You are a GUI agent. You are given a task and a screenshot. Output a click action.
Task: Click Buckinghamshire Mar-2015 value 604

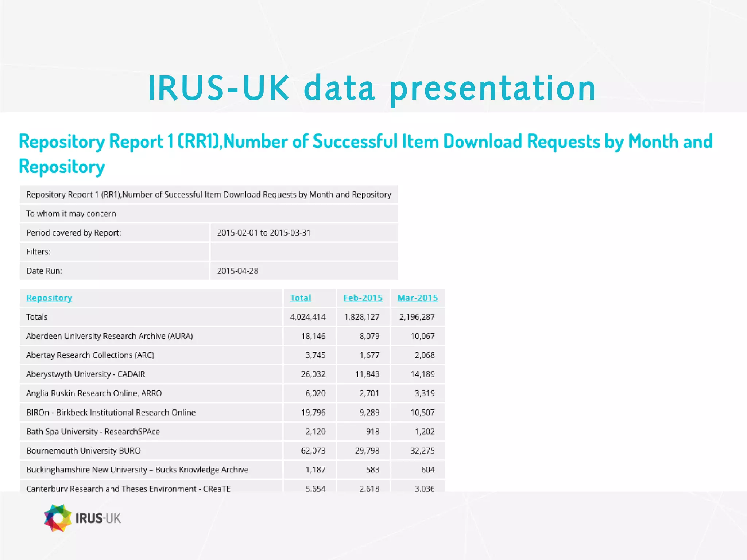[428, 470]
